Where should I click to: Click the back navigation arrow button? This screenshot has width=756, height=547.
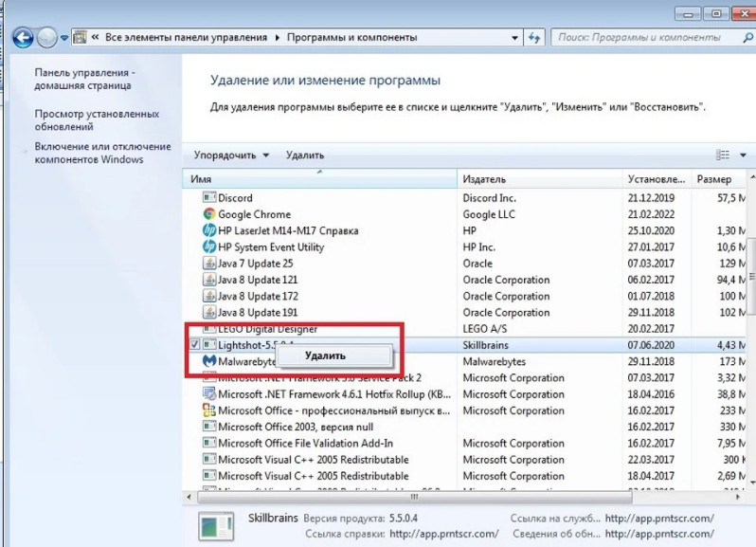pyautogui.click(x=22, y=38)
